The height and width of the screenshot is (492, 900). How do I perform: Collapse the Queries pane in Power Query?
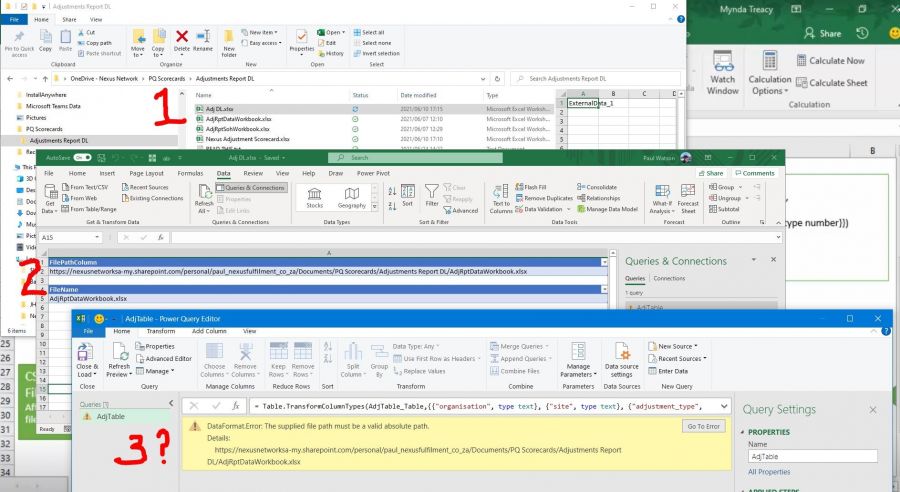(170, 403)
